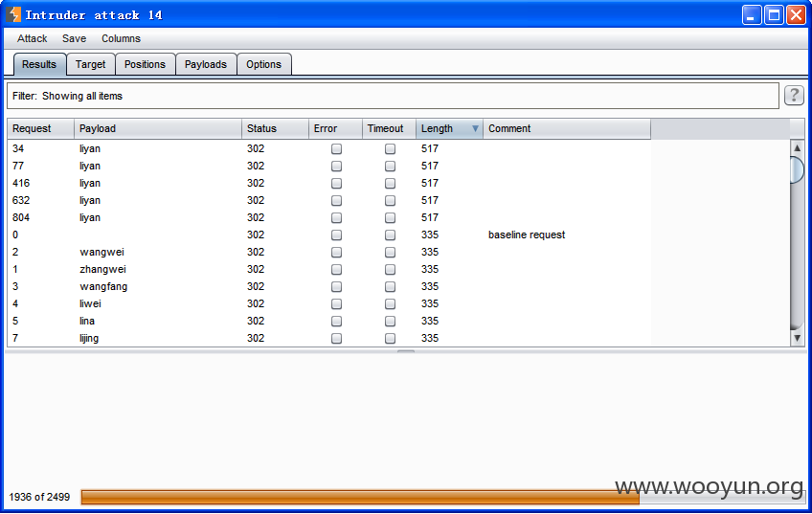Click the attack progress bar

pos(442,497)
